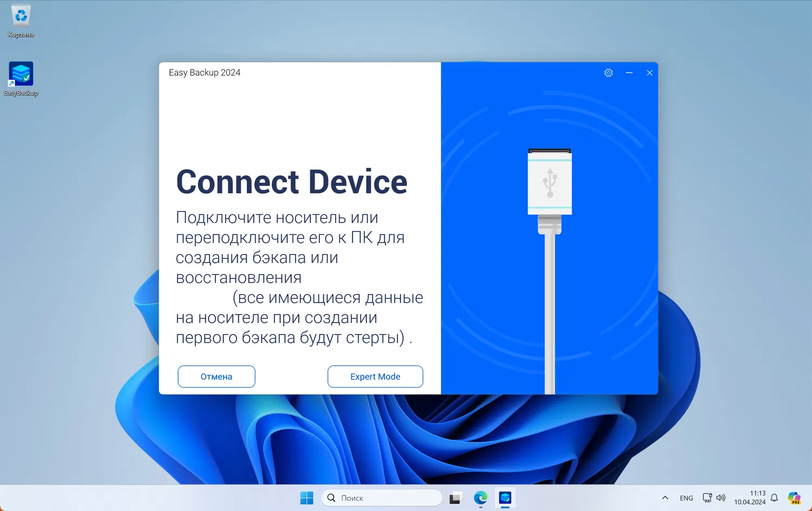
Task: Show hidden system tray icons
Action: pos(665,498)
